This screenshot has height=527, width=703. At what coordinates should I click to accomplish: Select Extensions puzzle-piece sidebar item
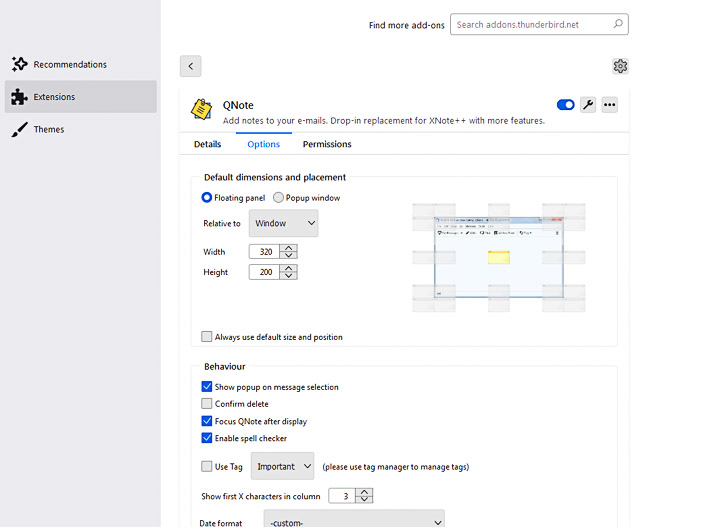(x=81, y=96)
